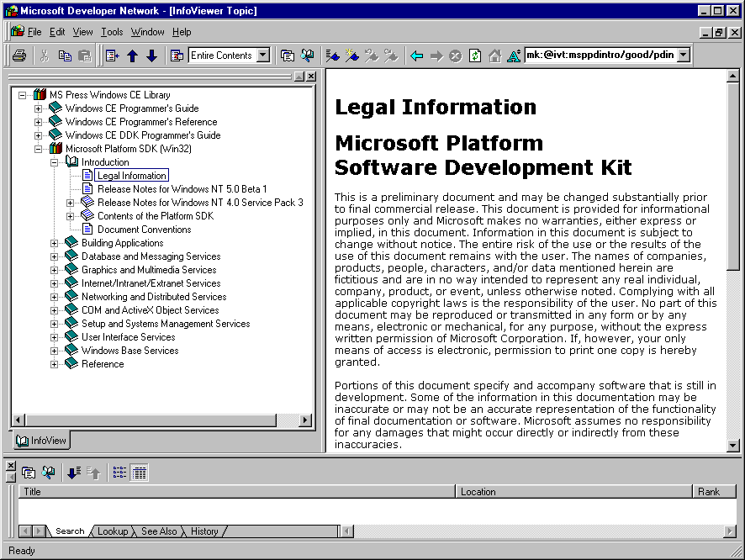The width and height of the screenshot is (745, 560).
Task: Toggle the results pane list view
Action: point(119,473)
